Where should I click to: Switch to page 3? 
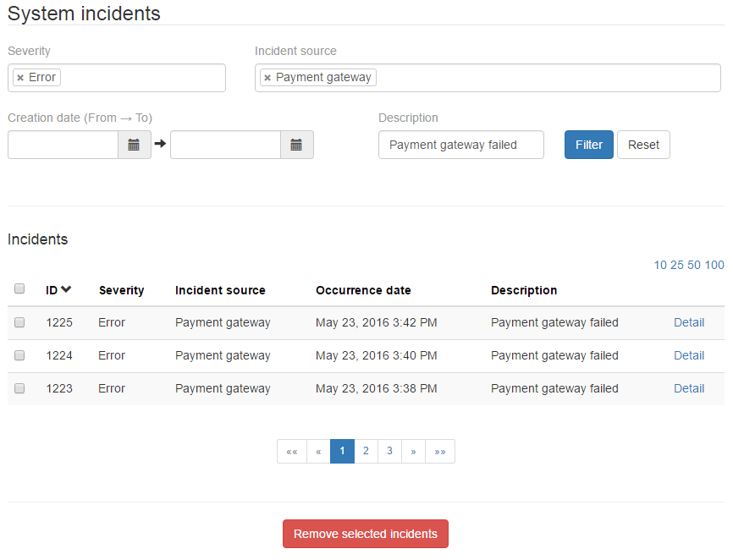click(x=389, y=452)
